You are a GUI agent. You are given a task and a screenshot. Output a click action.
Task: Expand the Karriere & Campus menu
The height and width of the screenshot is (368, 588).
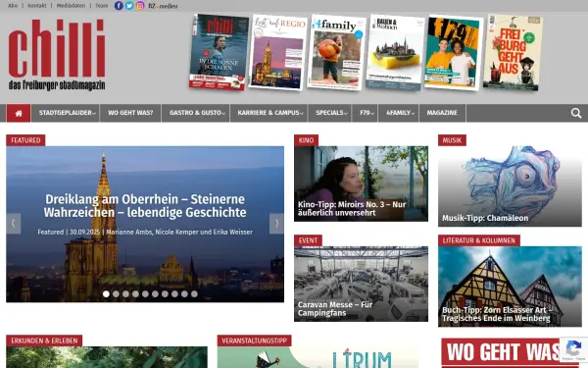pyautogui.click(x=269, y=113)
